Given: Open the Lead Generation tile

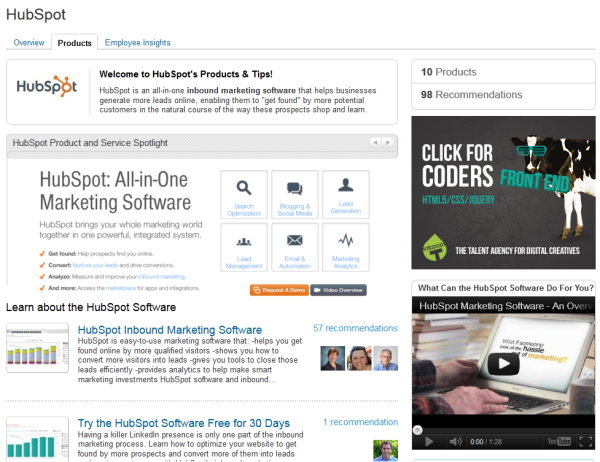Looking at the screenshot, I should click(346, 195).
